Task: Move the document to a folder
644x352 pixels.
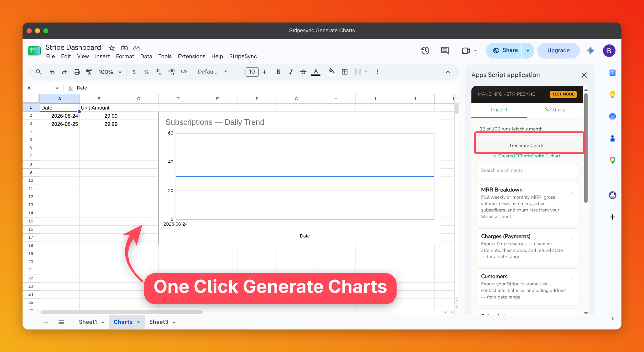Action: [x=124, y=48]
